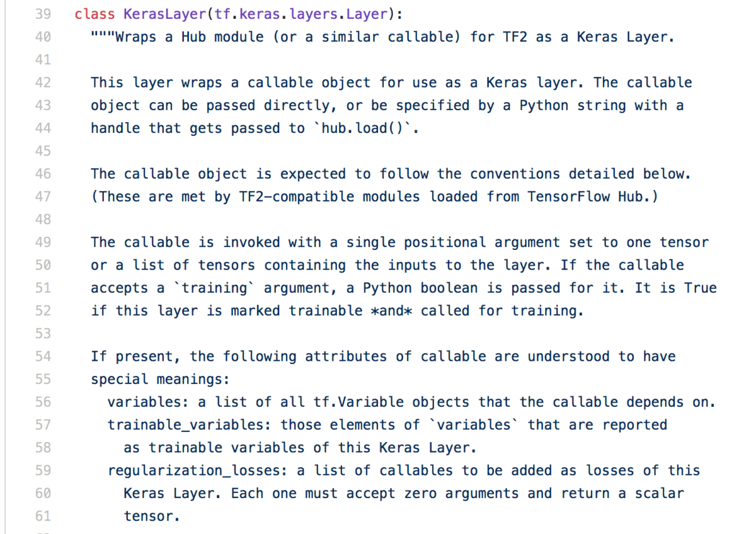Click the blank line number 53

(43, 334)
